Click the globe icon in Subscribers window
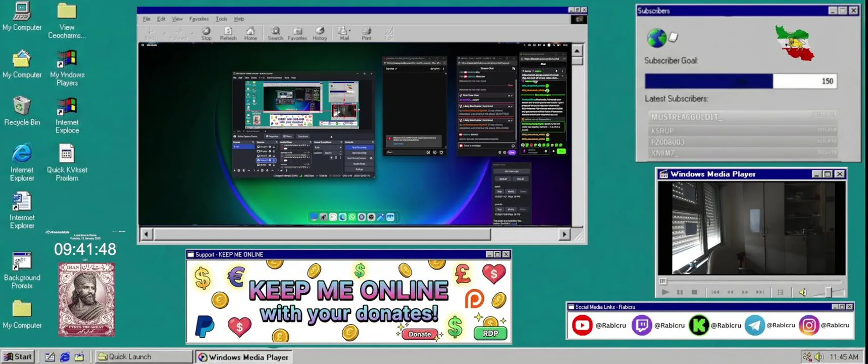 656,37
